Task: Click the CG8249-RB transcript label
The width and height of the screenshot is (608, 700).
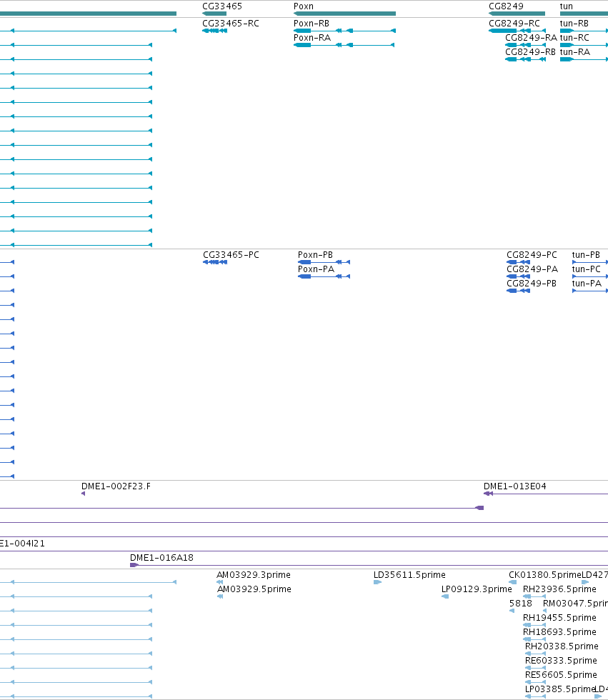Action: click(530, 51)
